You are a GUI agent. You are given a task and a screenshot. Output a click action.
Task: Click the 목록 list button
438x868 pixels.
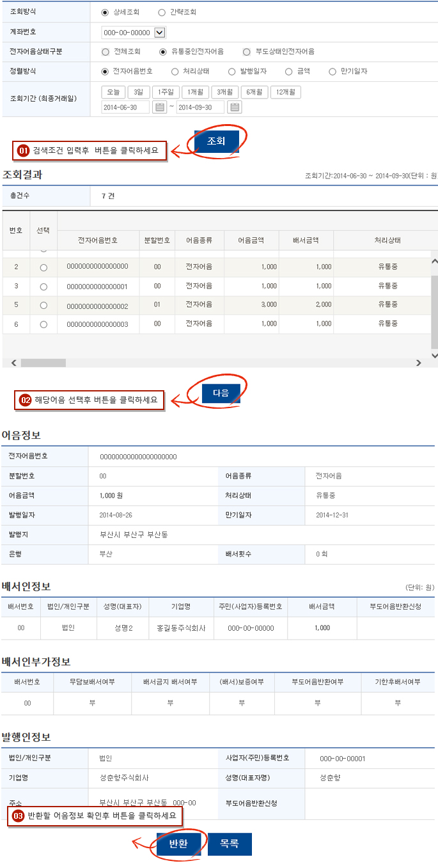click(x=230, y=844)
